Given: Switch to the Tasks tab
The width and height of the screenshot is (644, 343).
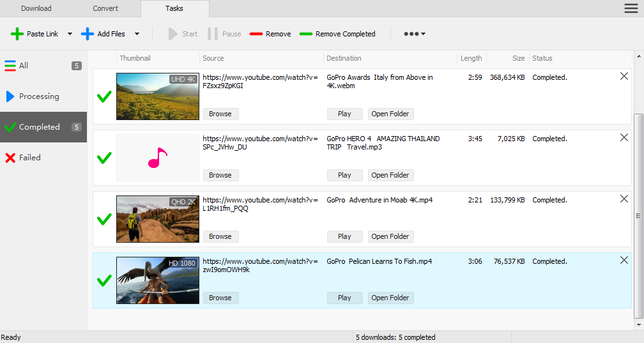Looking at the screenshot, I should pos(174,8).
